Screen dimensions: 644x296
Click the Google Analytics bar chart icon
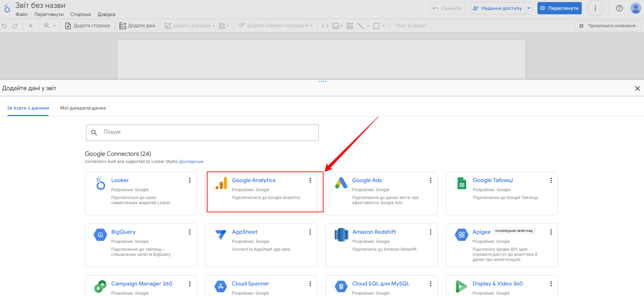click(221, 183)
